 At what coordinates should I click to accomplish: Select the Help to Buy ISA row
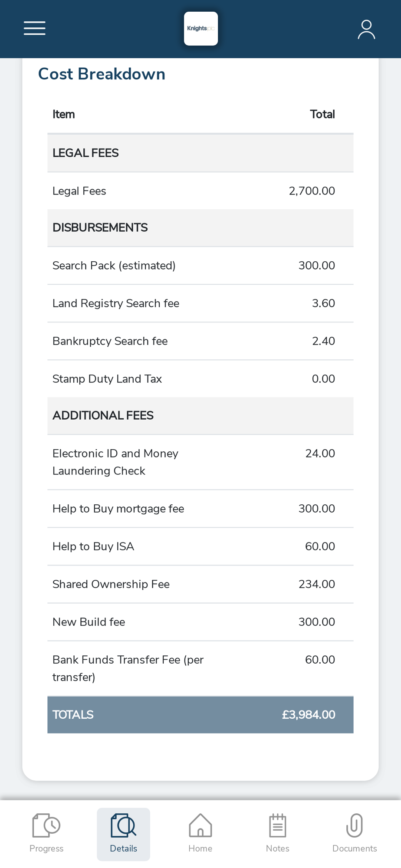point(200,546)
